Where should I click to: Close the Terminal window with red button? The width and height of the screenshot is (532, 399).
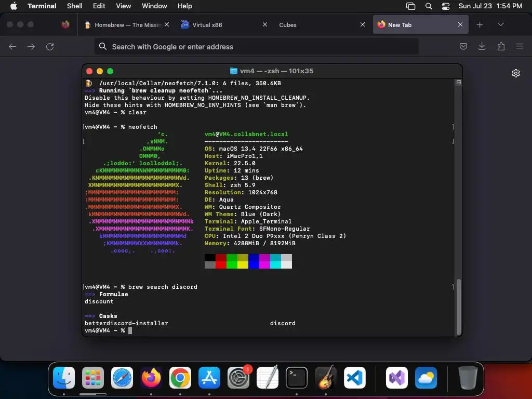pos(89,71)
